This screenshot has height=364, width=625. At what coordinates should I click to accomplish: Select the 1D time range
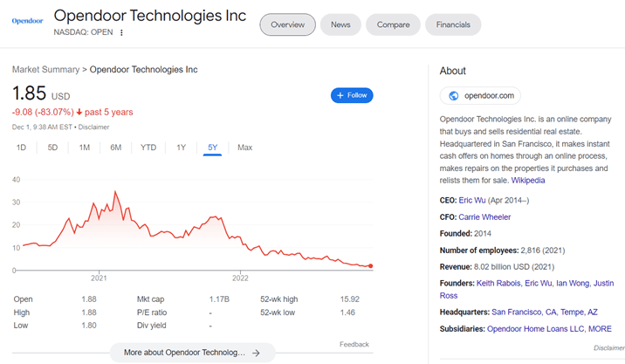[x=21, y=148]
